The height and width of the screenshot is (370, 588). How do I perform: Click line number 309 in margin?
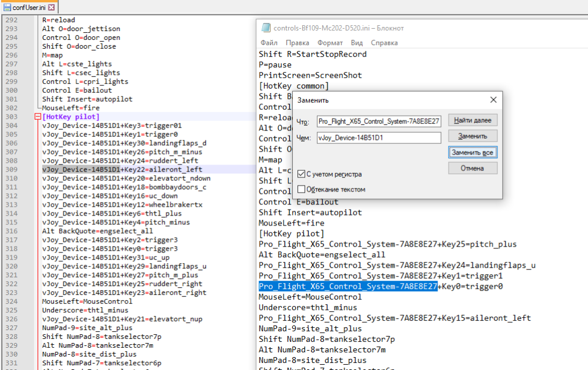[x=11, y=170]
